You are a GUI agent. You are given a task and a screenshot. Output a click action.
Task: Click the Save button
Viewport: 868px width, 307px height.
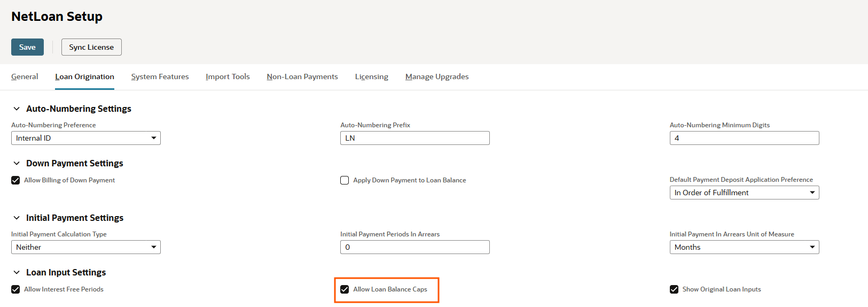pyautogui.click(x=27, y=47)
